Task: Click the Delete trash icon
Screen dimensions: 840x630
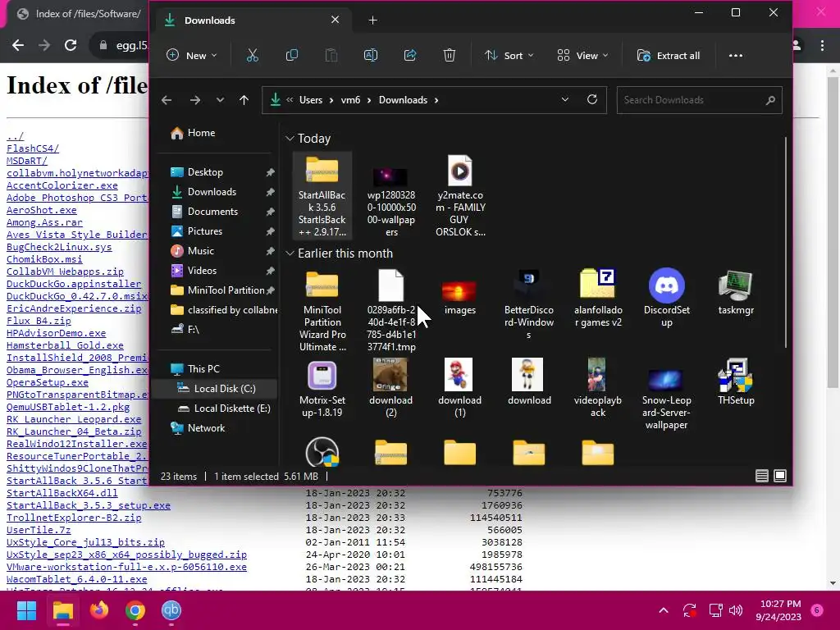Action: tap(450, 55)
